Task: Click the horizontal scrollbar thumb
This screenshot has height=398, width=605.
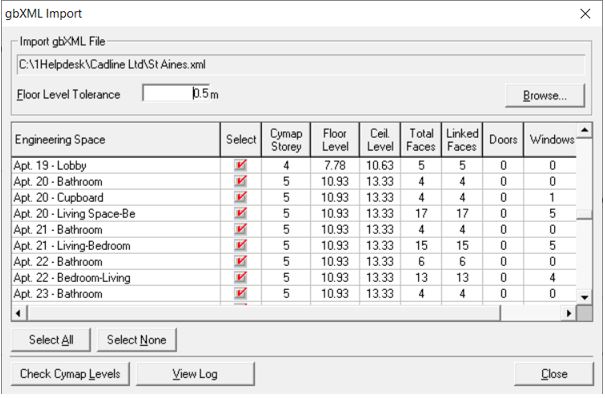Action: tap(264, 313)
